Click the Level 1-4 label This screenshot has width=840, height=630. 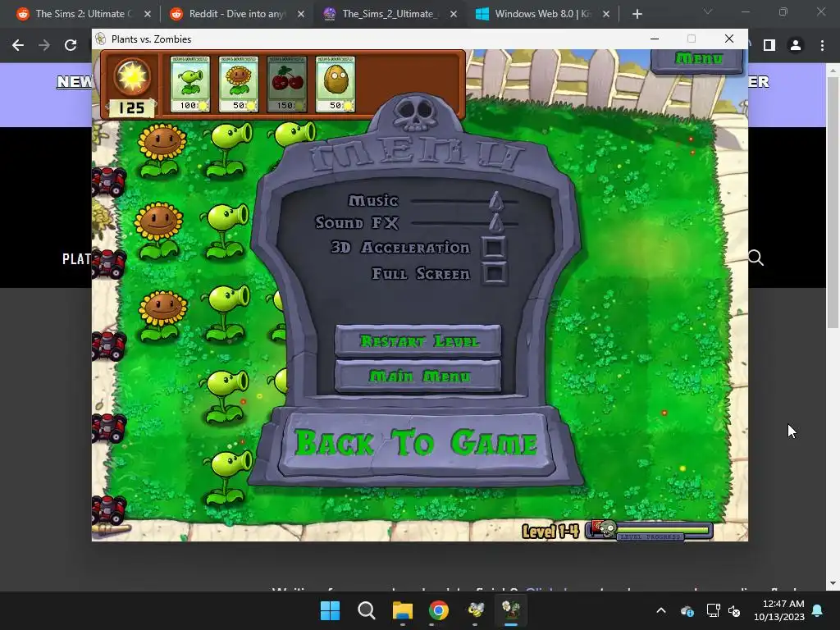550,531
